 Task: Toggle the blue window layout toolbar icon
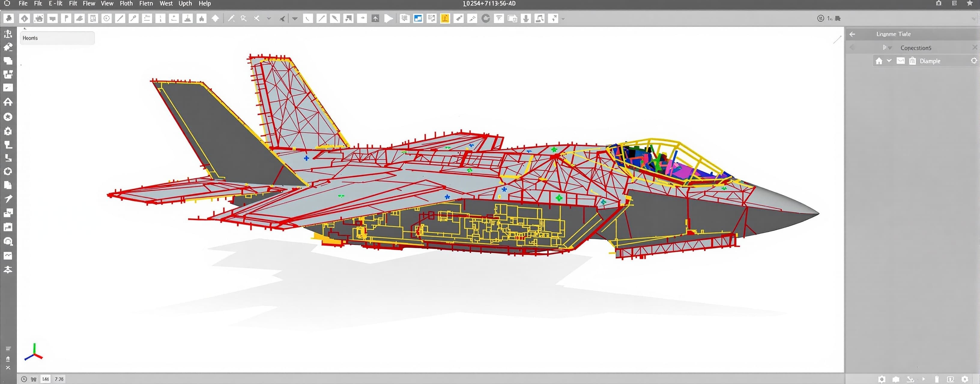point(418,18)
